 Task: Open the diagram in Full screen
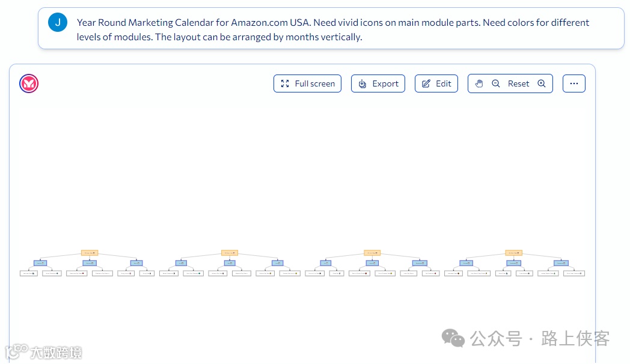tap(308, 83)
